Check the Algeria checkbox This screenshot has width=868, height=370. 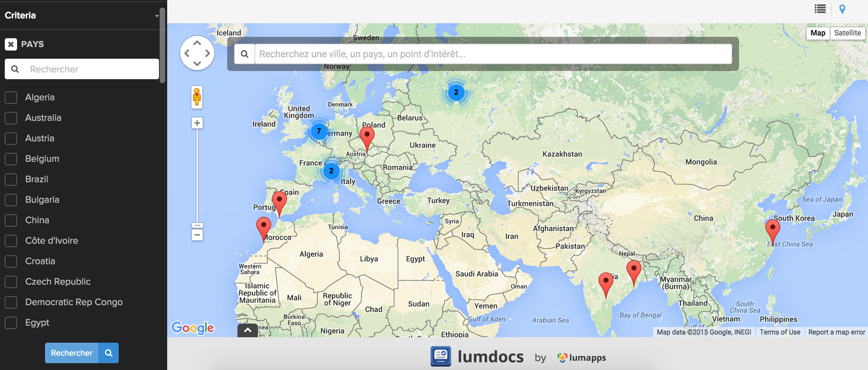pyautogui.click(x=11, y=97)
